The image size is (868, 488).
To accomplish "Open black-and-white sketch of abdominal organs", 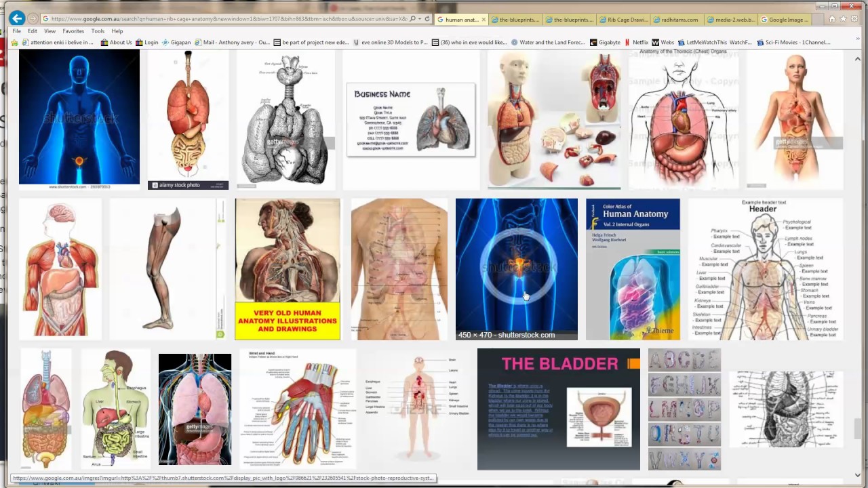I will [x=786, y=409].
